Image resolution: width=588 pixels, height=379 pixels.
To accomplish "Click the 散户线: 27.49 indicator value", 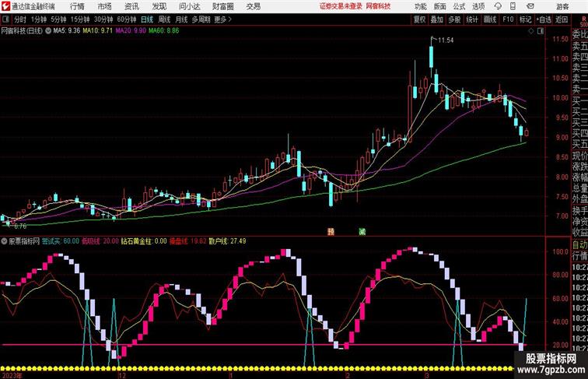I will tap(228, 241).
